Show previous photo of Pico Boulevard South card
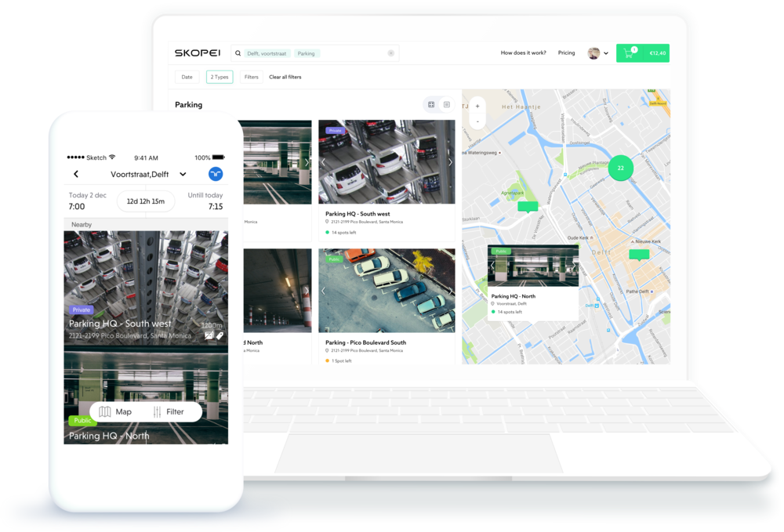The height and width of the screenshot is (532, 784). coord(324,291)
